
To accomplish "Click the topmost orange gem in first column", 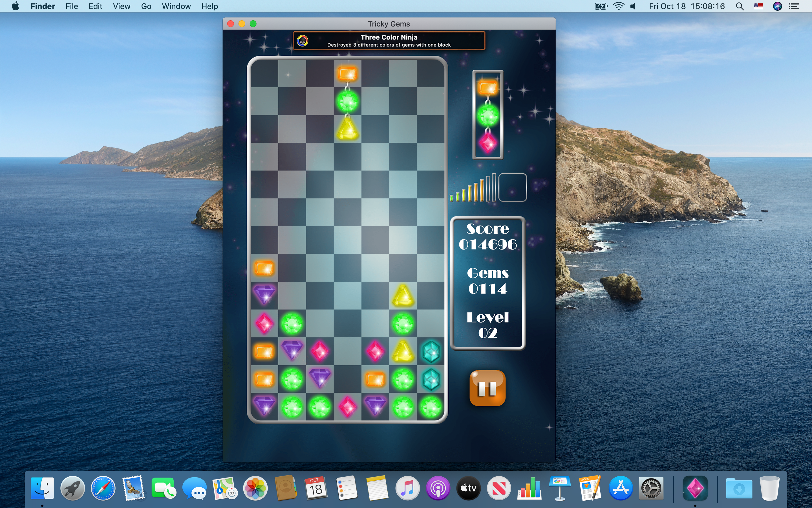I will tap(264, 268).
